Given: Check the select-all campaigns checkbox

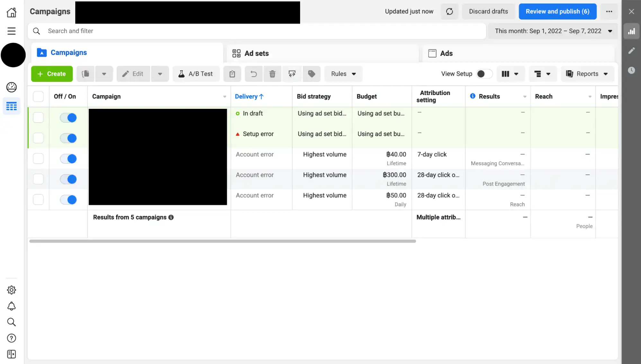Looking at the screenshot, I should tap(38, 96).
